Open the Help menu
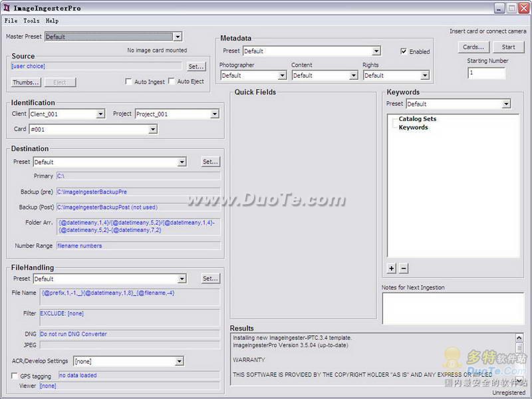532x399 pixels. (52, 21)
